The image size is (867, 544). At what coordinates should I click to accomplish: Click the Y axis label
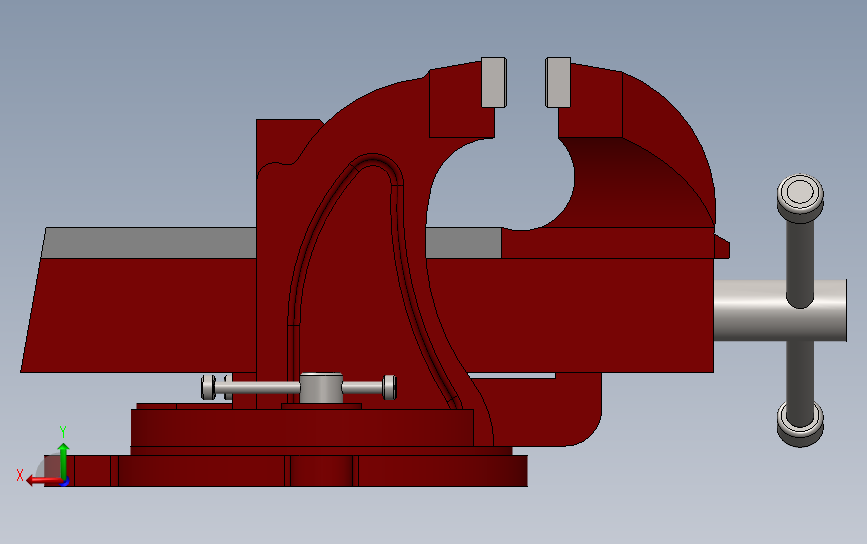tap(63, 432)
